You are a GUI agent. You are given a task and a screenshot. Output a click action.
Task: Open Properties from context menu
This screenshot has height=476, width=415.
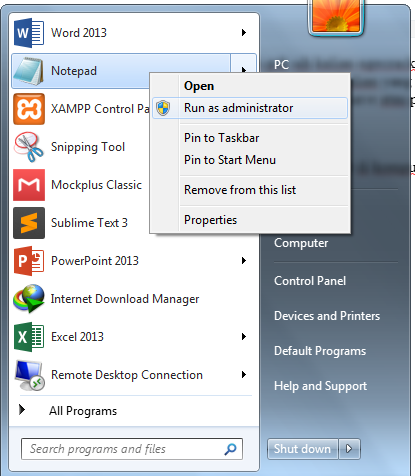[x=250, y=220]
